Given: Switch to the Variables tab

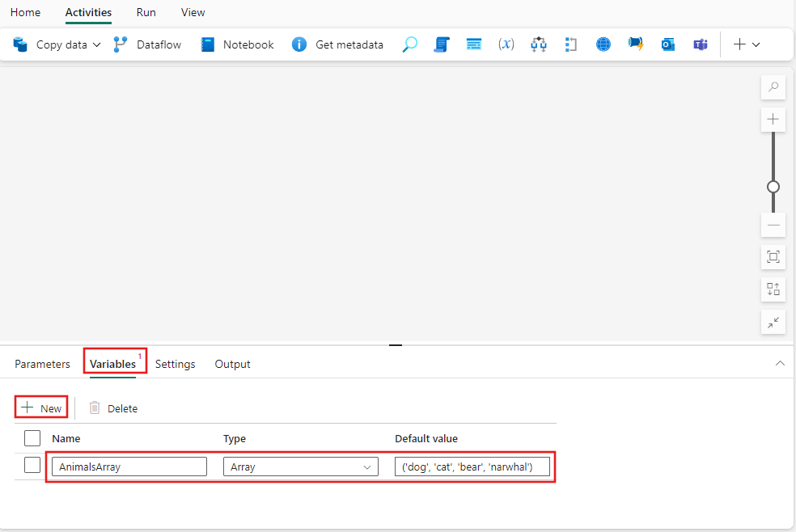Looking at the screenshot, I should [112, 364].
